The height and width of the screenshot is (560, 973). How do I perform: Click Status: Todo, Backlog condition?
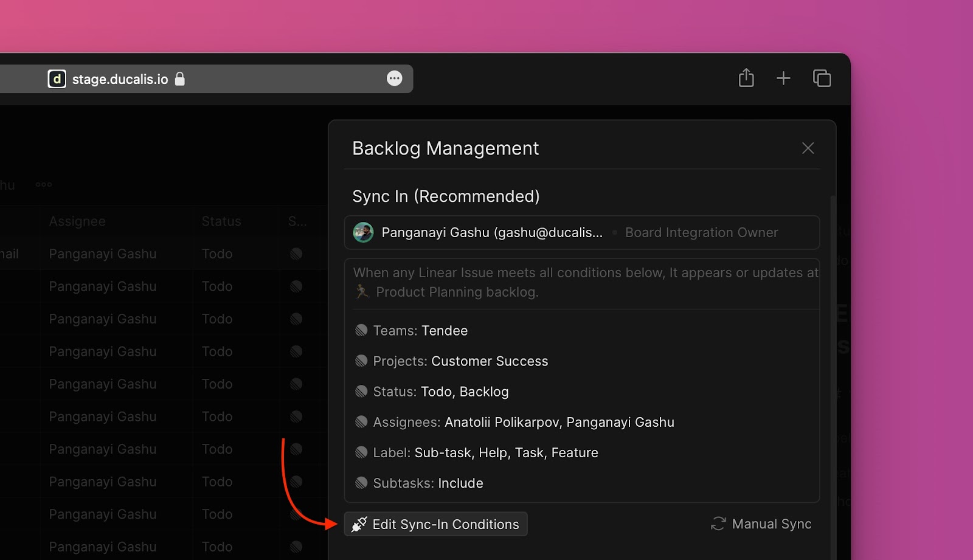(x=432, y=392)
